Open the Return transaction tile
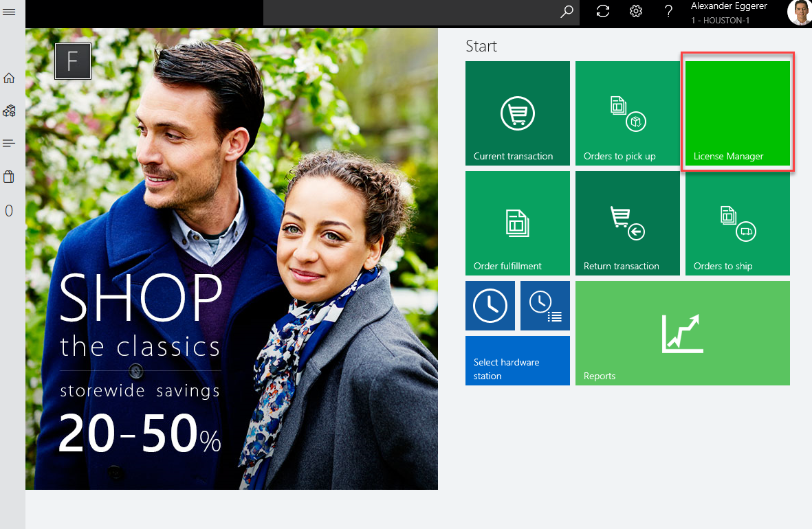The width and height of the screenshot is (812, 529). pos(628,223)
